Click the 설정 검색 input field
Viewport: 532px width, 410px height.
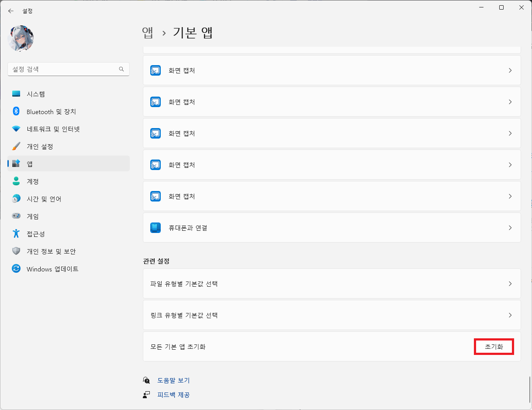point(69,69)
